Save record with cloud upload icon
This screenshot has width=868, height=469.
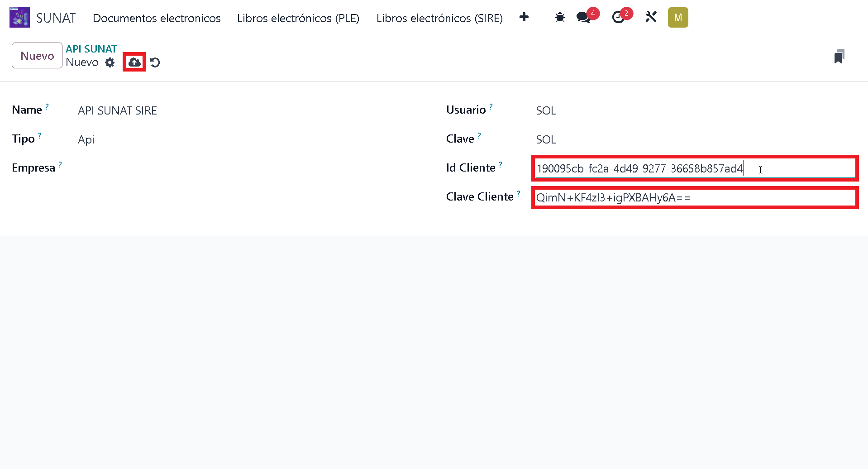click(x=134, y=62)
